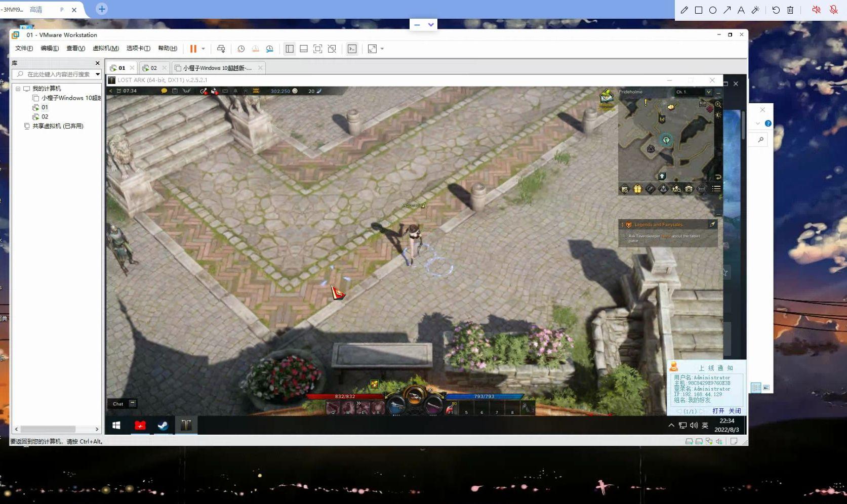
Task: Select the pencil annotation tool
Action: [x=684, y=10]
